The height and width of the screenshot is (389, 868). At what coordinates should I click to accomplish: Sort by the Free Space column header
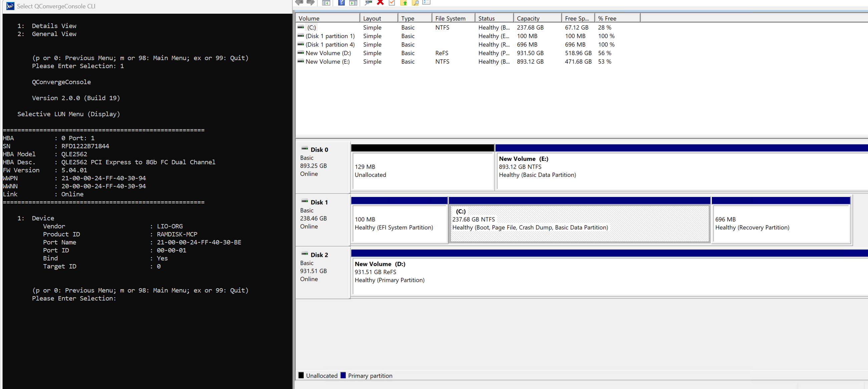point(578,18)
